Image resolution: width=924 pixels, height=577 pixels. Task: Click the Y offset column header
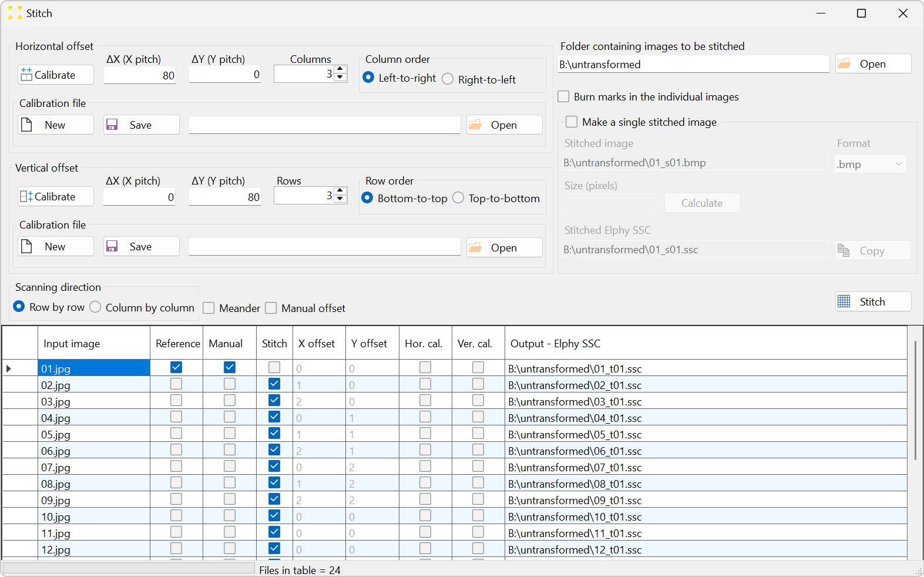(372, 343)
